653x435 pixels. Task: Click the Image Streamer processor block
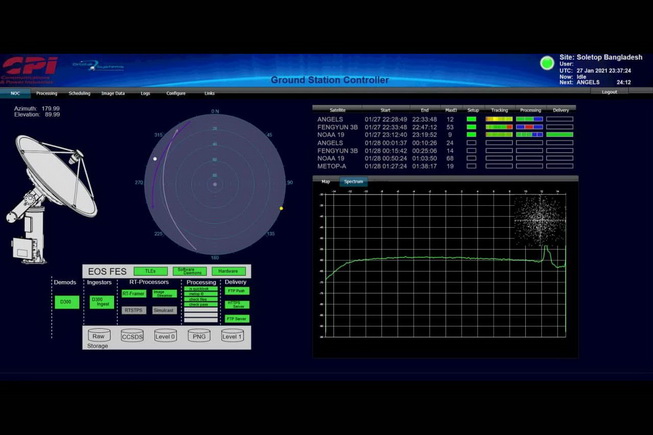[x=164, y=293]
